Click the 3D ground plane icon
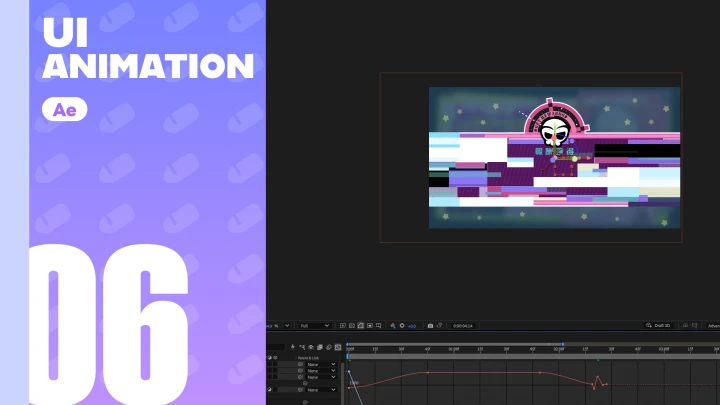Screen dimensions: 720x405 point(685,325)
